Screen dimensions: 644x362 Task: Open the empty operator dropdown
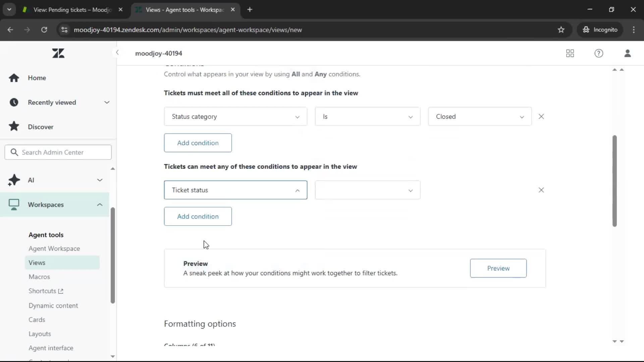point(367,190)
